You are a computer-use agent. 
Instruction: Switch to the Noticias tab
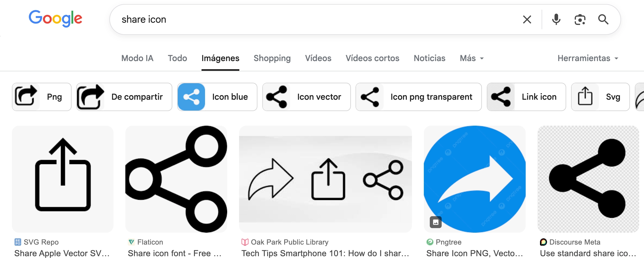tap(430, 58)
